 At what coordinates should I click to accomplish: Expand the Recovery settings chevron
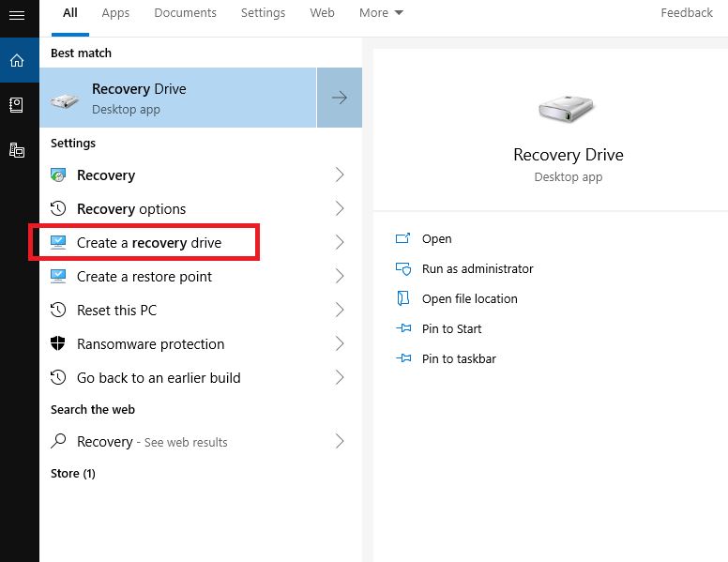pyautogui.click(x=340, y=175)
